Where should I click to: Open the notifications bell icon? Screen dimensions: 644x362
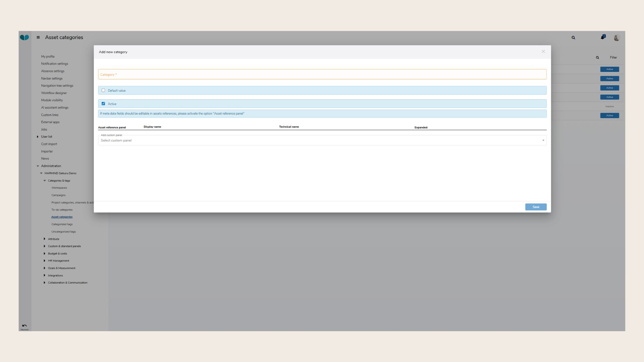(603, 37)
